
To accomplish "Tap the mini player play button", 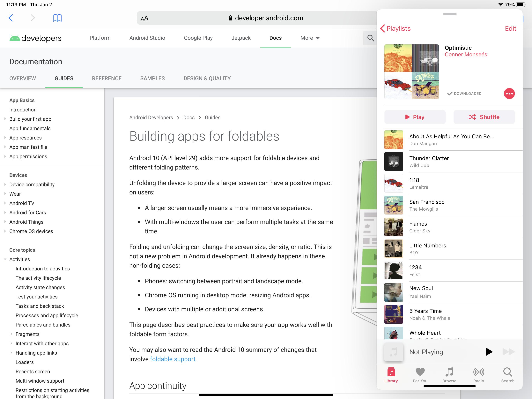I will pos(489,352).
